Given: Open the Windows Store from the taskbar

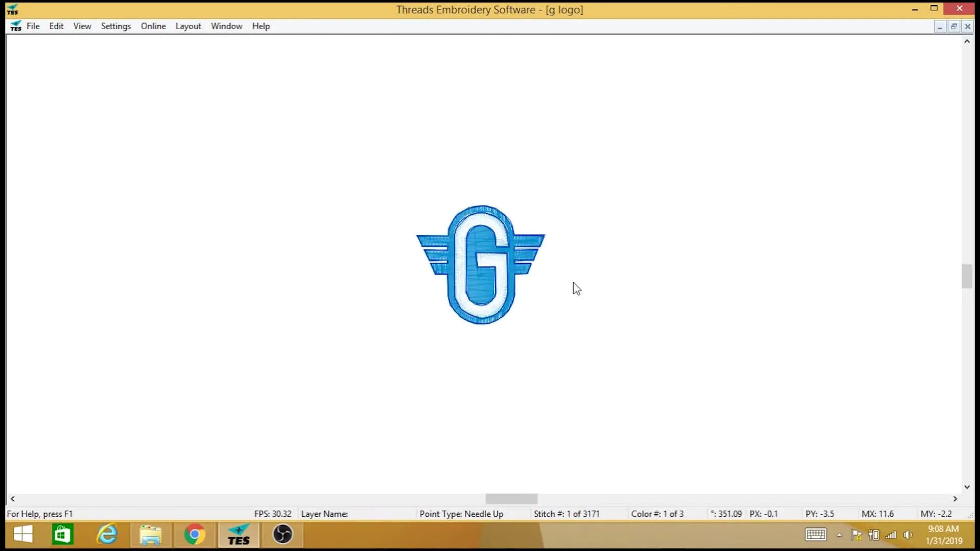Looking at the screenshot, I should coord(63,533).
